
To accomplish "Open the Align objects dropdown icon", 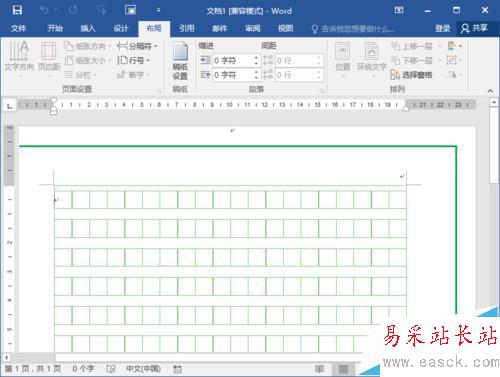I will click(454, 46).
